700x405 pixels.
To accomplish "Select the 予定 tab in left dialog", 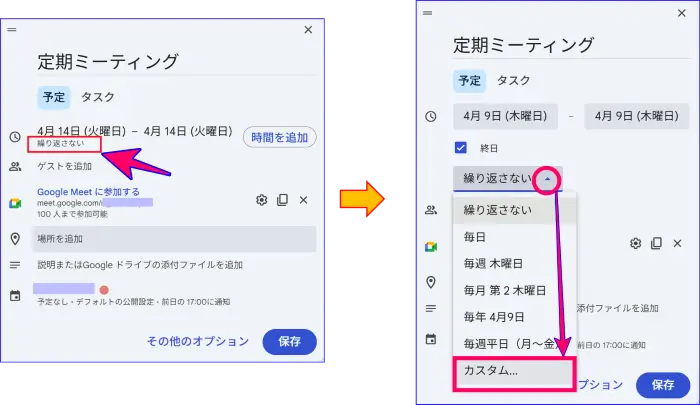I will tap(54, 97).
